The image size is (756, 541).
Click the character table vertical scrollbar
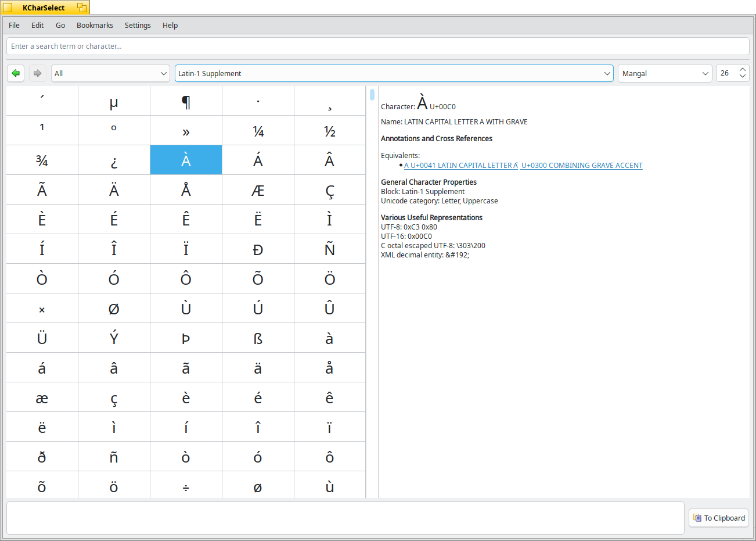click(372, 95)
